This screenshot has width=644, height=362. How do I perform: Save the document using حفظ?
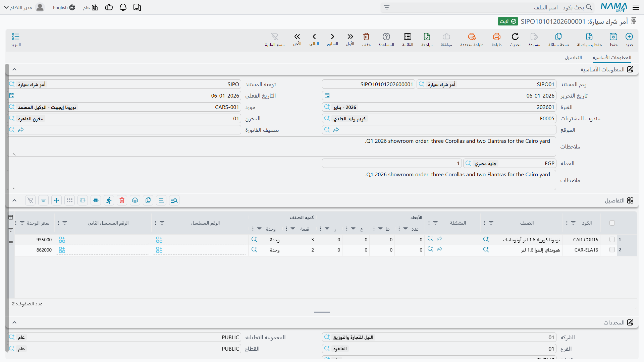click(x=613, y=40)
